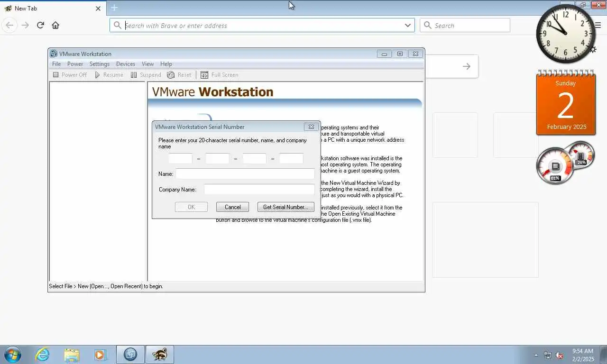Viewport: 607px width, 364px height.
Task: Click the muted volume tray icon
Action: click(x=559, y=355)
